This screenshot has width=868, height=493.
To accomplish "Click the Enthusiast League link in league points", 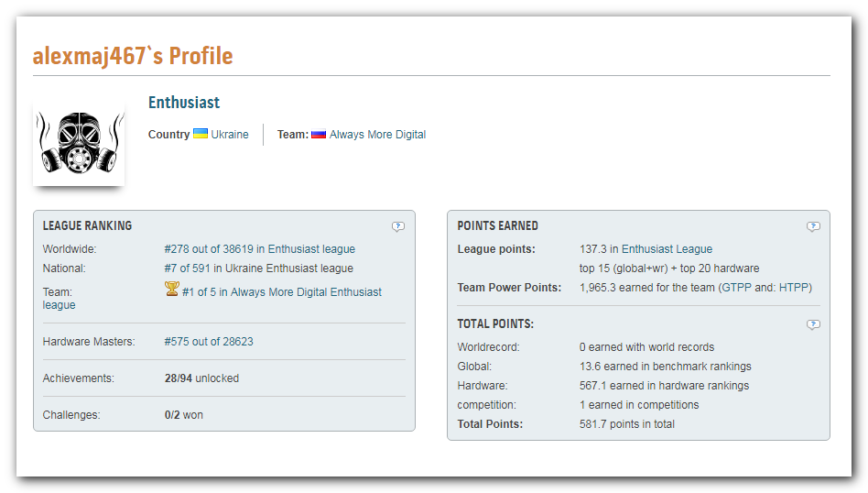I will 667,249.
